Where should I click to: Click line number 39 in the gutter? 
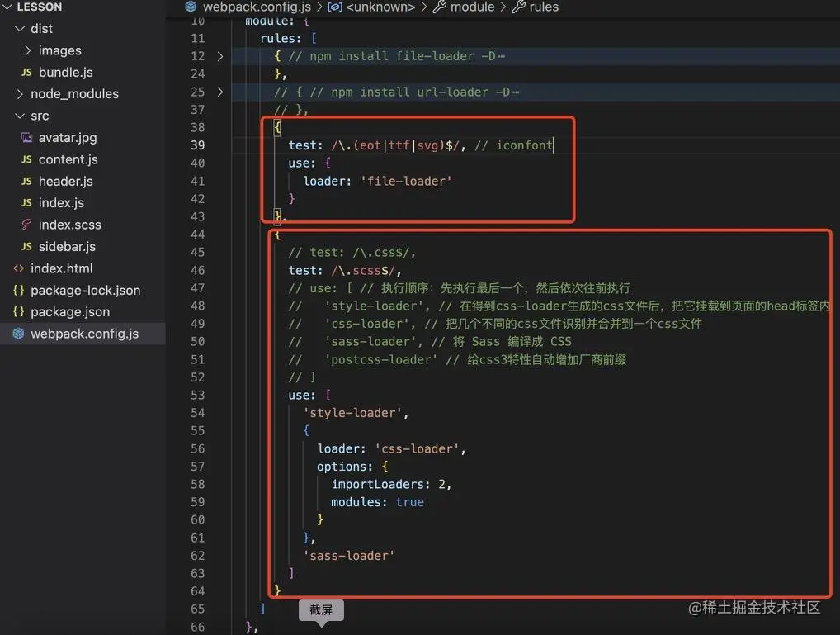[x=198, y=145]
